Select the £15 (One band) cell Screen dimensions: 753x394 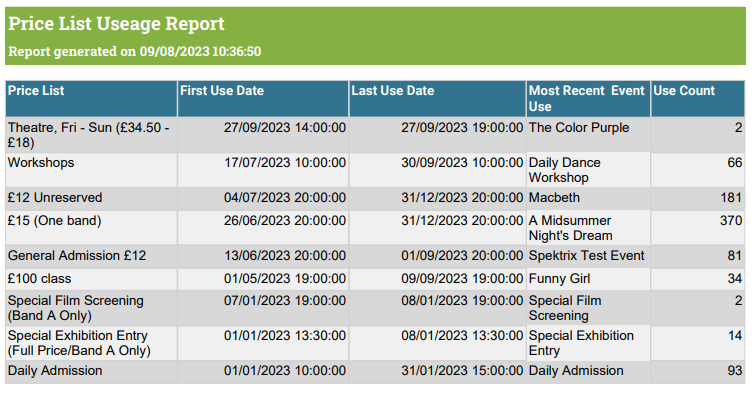coord(91,228)
